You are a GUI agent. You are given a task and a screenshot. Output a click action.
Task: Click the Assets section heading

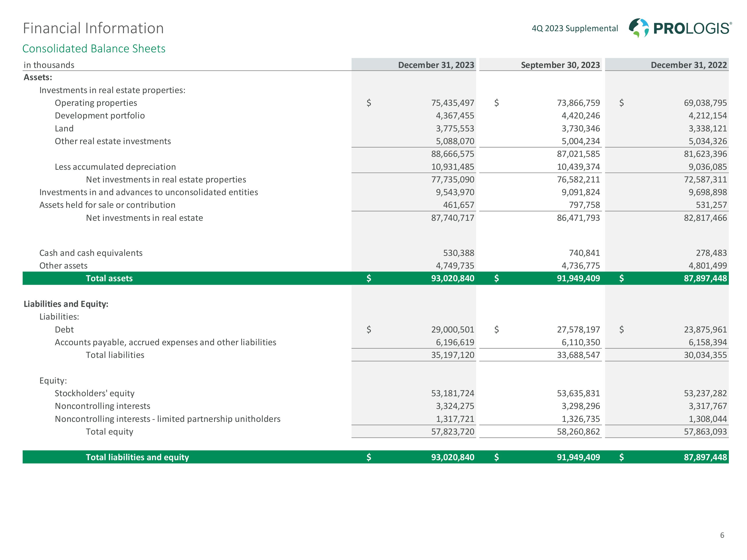pyautogui.click(x=38, y=77)
